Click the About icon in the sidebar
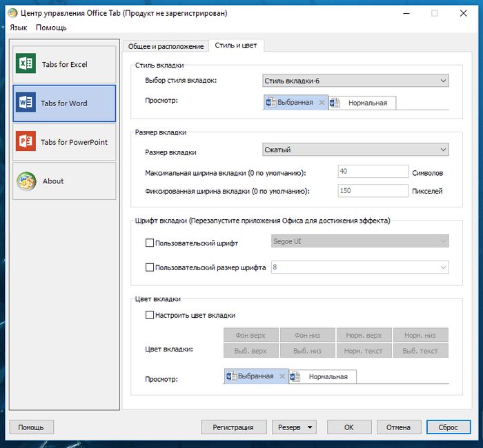The image size is (483, 448). (26, 181)
